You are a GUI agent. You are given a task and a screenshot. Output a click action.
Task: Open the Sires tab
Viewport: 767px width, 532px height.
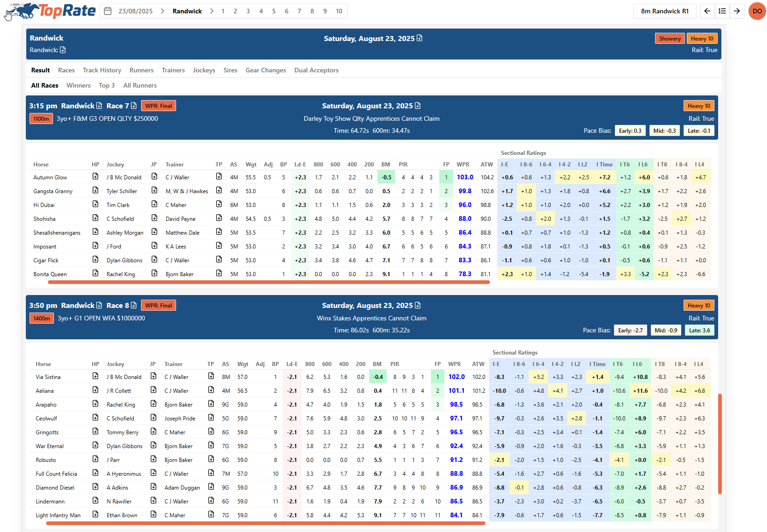(x=230, y=70)
